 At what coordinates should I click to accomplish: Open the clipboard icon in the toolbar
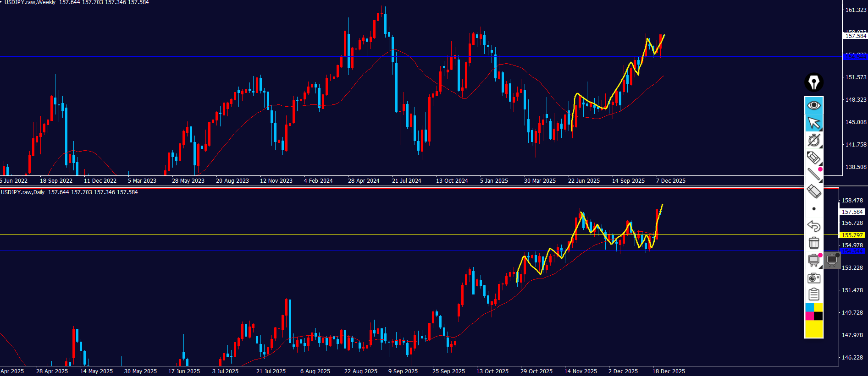814,294
